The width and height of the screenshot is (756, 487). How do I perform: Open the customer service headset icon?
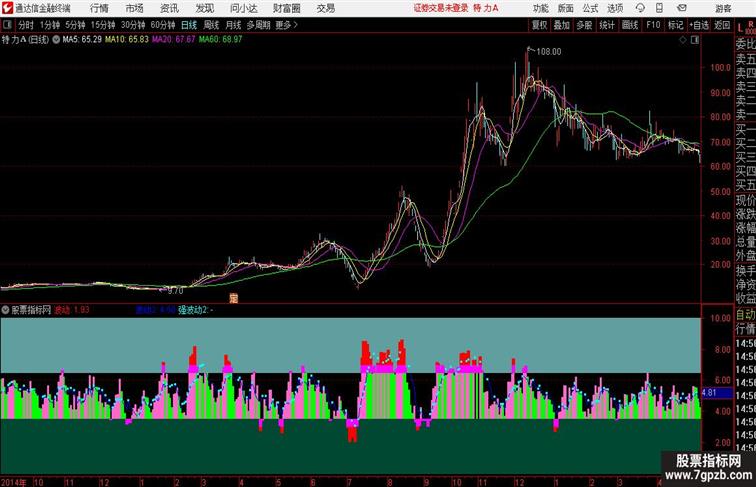pos(640,8)
